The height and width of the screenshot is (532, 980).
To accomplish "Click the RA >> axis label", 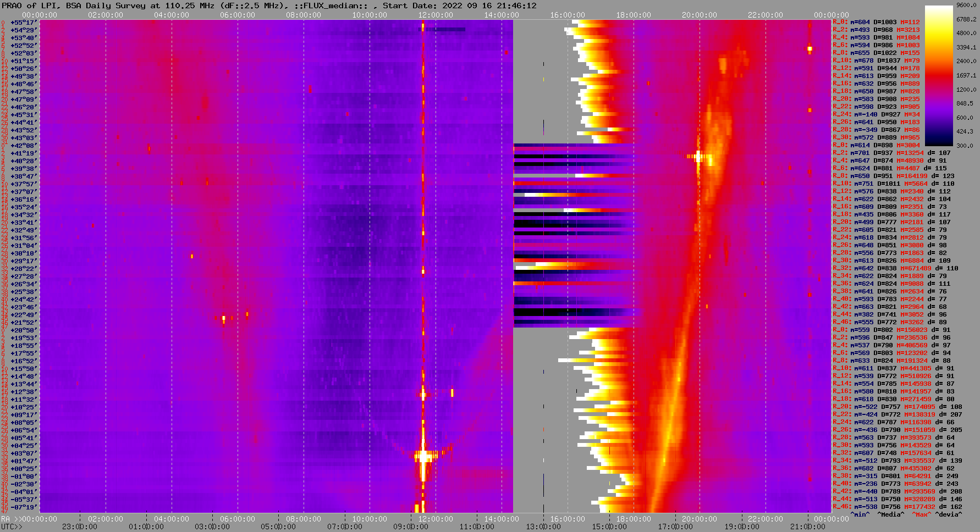I will (x=12, y=519).
